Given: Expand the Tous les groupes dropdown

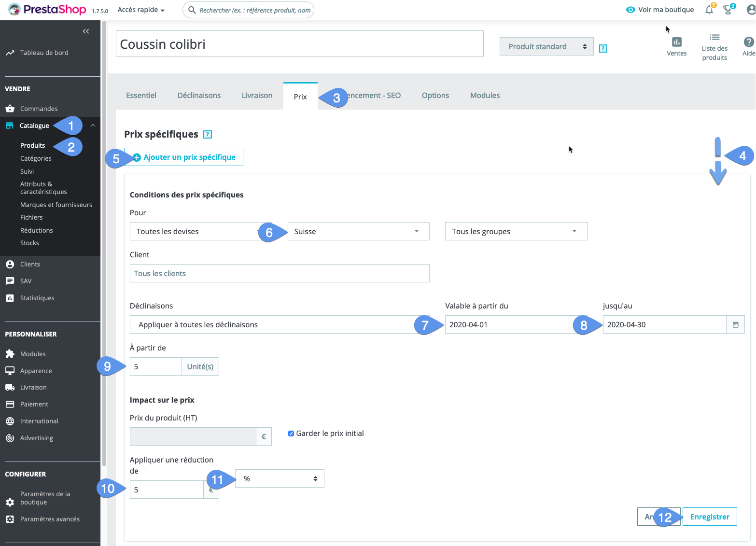Looking at the screenshot, I should click(x=516, y=232).
